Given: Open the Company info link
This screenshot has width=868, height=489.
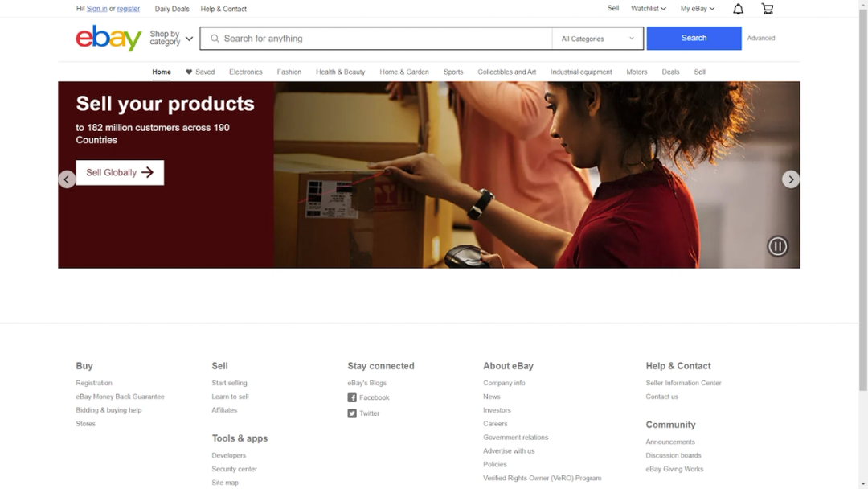Looking at the screenshot, I should click(504, 383).
